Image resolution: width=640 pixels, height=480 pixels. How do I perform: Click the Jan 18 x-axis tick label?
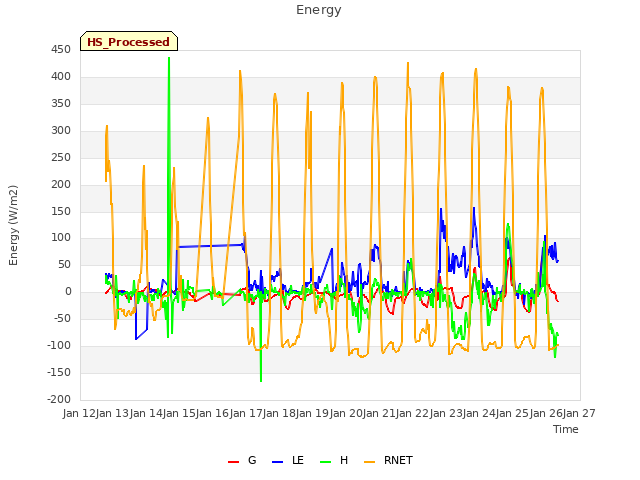[x=279, y=413]
